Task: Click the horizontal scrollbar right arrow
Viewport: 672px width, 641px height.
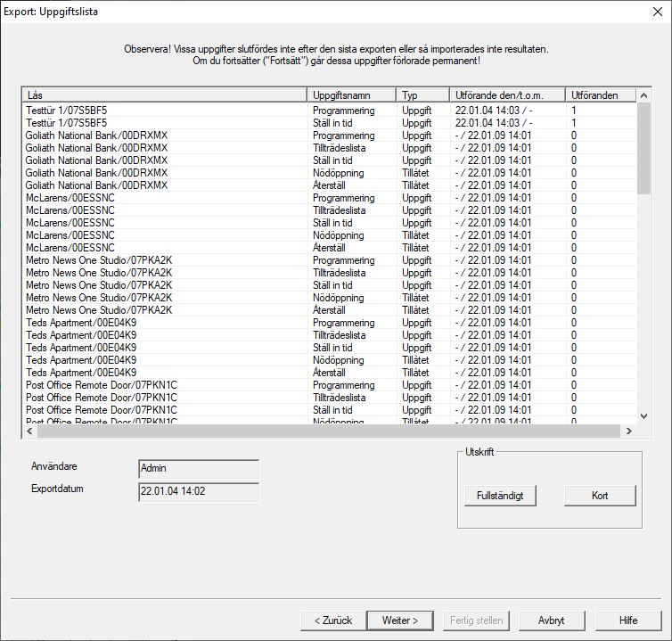Action: click(x=628, y=431)
